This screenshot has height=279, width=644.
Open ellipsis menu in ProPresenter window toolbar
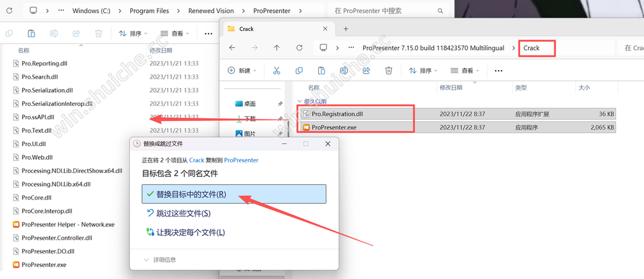click(208, 33)
